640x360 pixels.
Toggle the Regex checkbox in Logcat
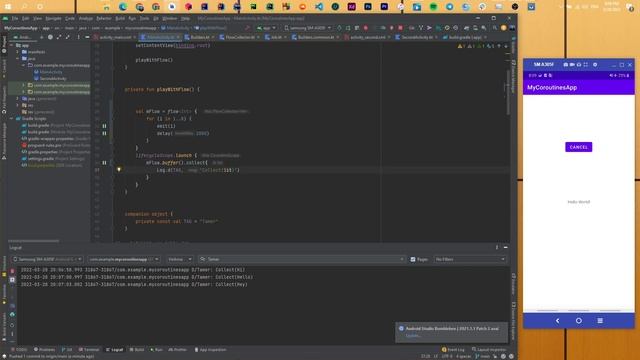[x=413, y=259]
